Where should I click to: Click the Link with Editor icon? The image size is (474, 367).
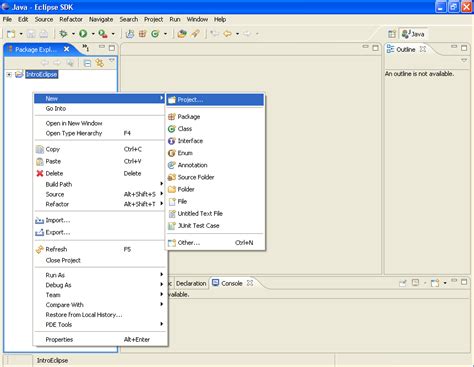[100, 63]
